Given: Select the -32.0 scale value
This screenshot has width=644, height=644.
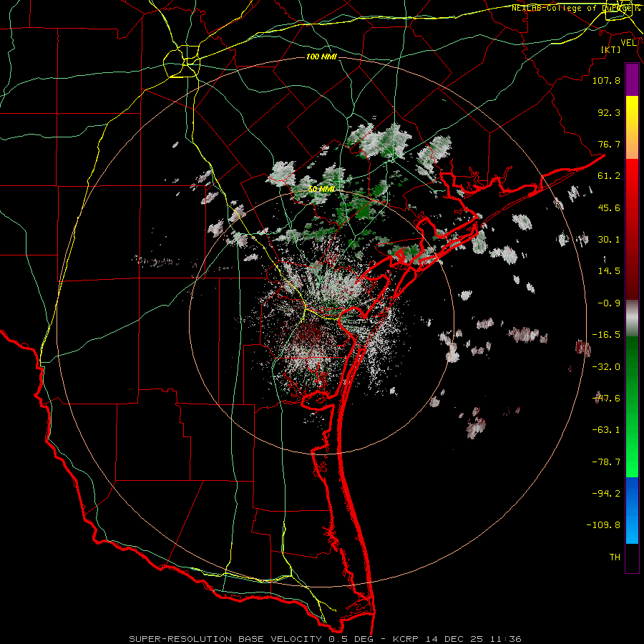Looking at the screenshot, I should click(x=606, y=367).
